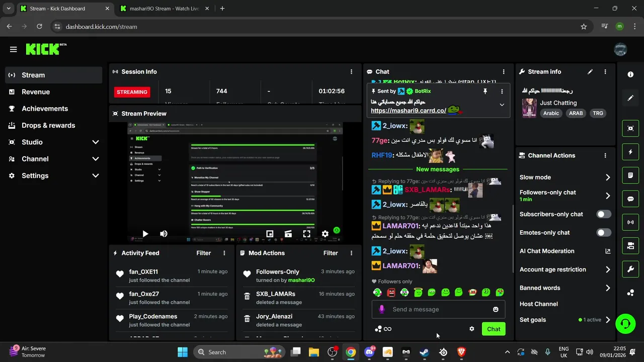Open chat settings gear icon
644x362 pixels.
click(471, 329)
